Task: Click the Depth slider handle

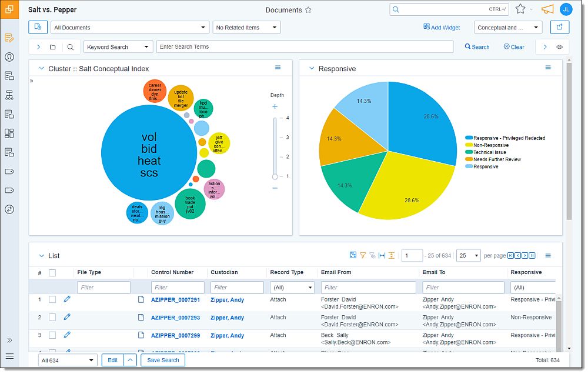Action: (275, 176)
